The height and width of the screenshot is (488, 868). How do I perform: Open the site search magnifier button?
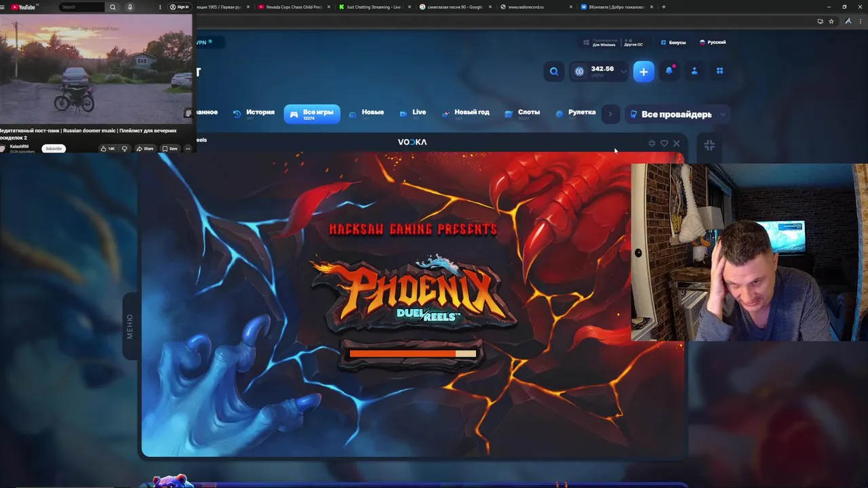[x=554, y=71]
